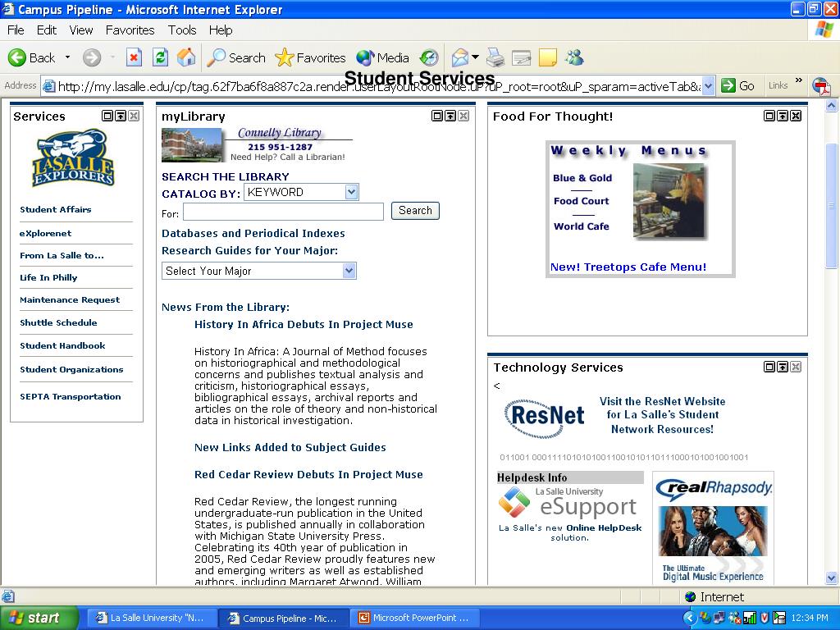Switch to Microsoft PowerPoint taskbar button
Screen dimensions: 840x630
(x=414, y=618)
